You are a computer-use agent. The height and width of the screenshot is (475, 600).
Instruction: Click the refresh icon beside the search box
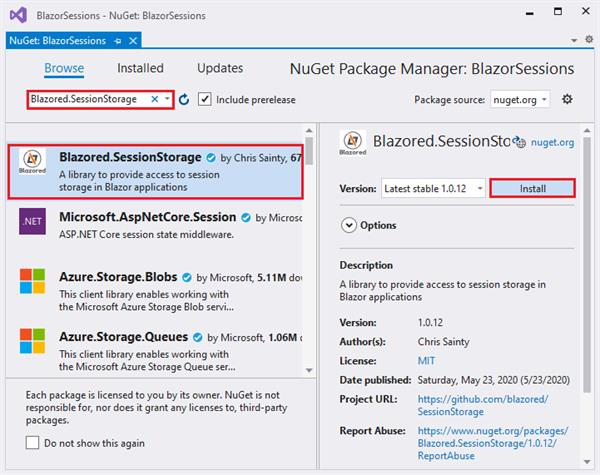(x=183, y=100)
